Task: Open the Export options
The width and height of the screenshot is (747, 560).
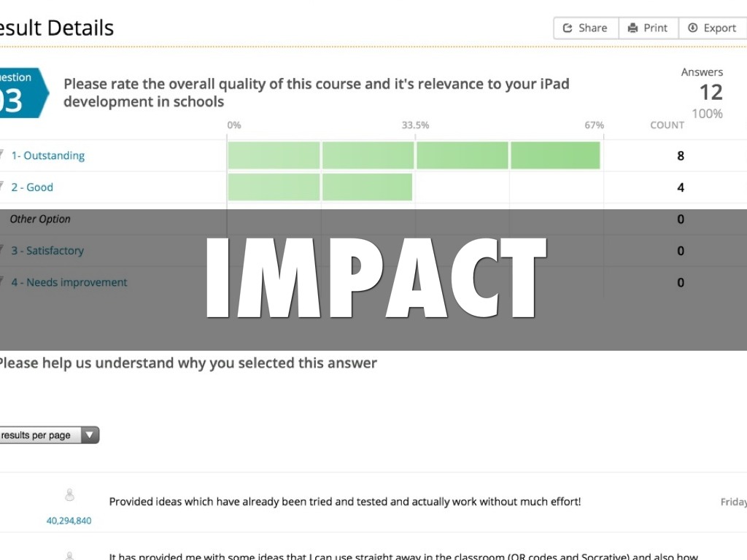Action: pyautogui.click(x=712, y=28)
